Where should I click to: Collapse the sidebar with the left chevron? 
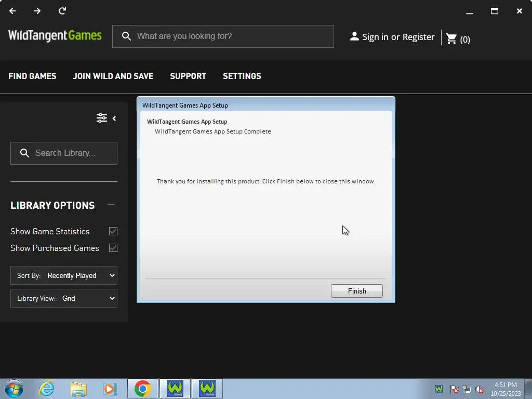pos(114,118)
